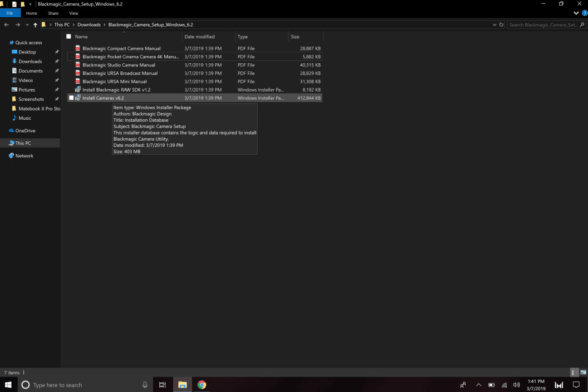This screenshot has height=392, width=588.
Task: Open Downloads in navigation pane
Action: [x=30, y=61]
